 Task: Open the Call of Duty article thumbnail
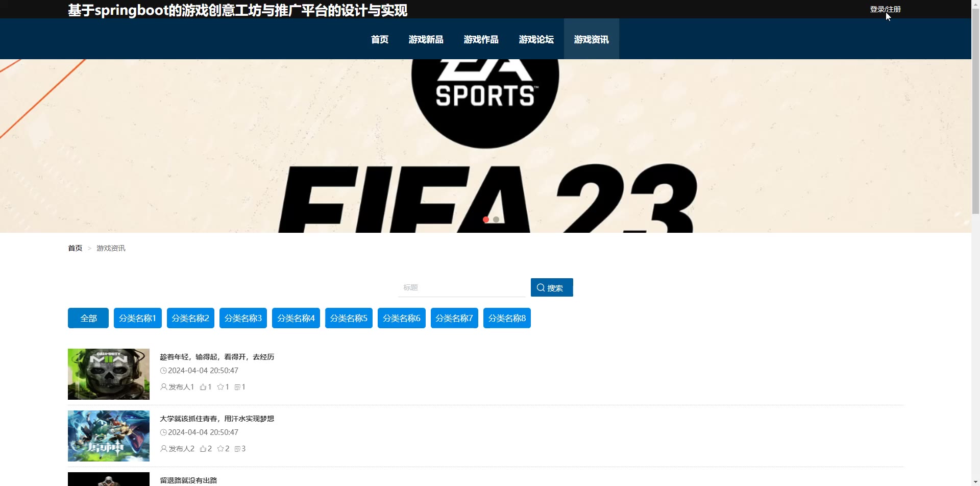coord(109,374)
